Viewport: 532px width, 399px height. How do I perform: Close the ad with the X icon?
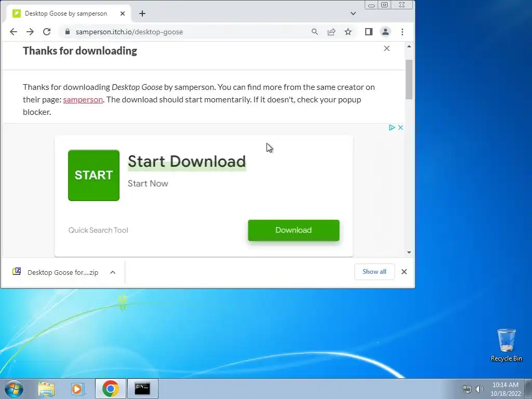[x=401, y=128]
